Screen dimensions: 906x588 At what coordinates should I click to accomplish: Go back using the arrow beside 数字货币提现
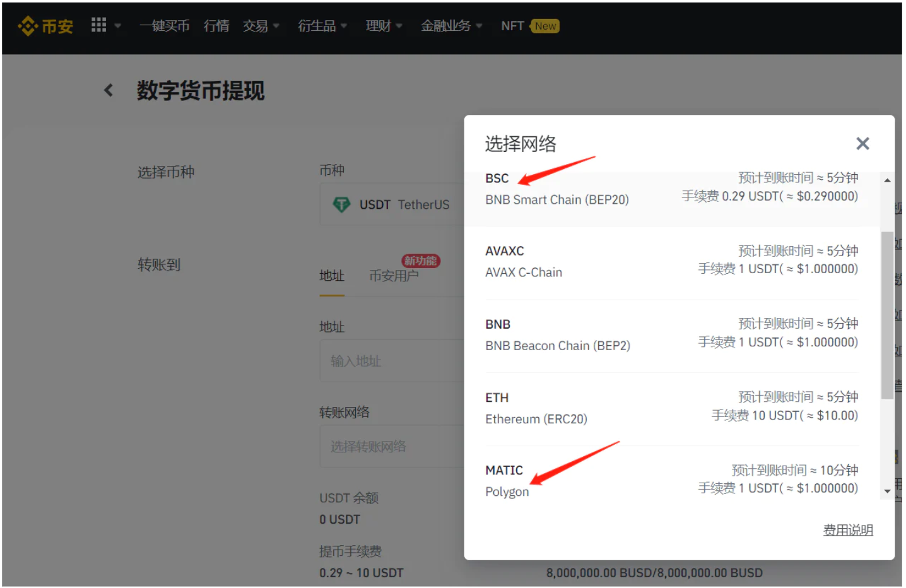tap(109, 90)
